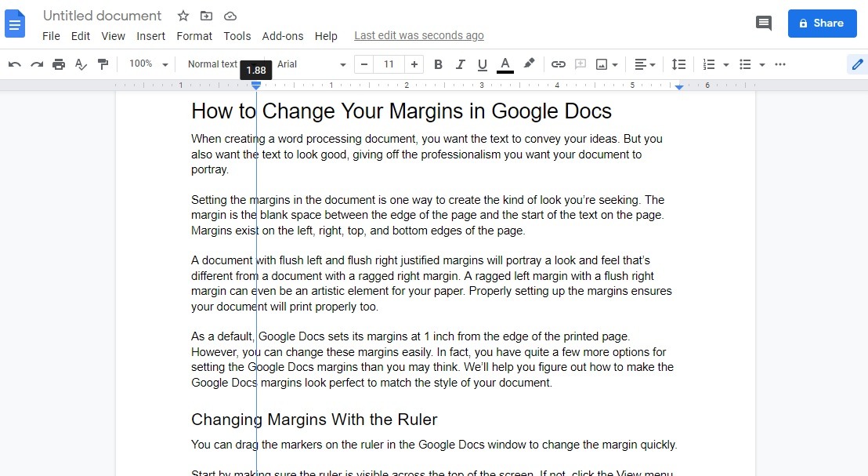Expand bulleted list style arrow
This screenshot has width=868, height=476.
(x=762, y=65)
